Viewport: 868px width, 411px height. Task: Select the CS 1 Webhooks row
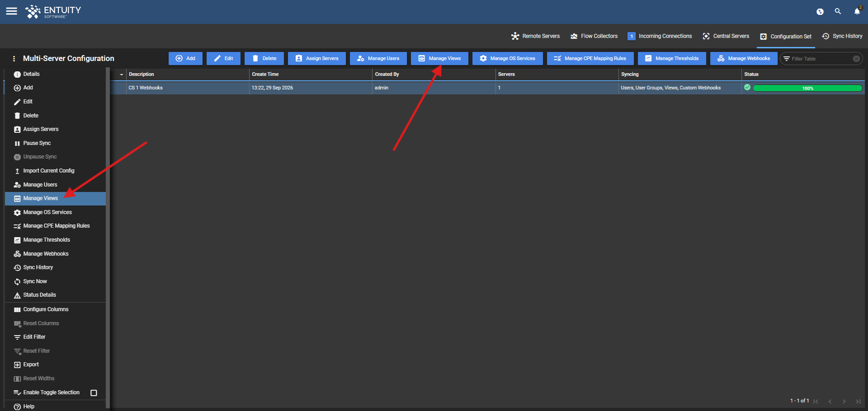click(x=487, y=88)
